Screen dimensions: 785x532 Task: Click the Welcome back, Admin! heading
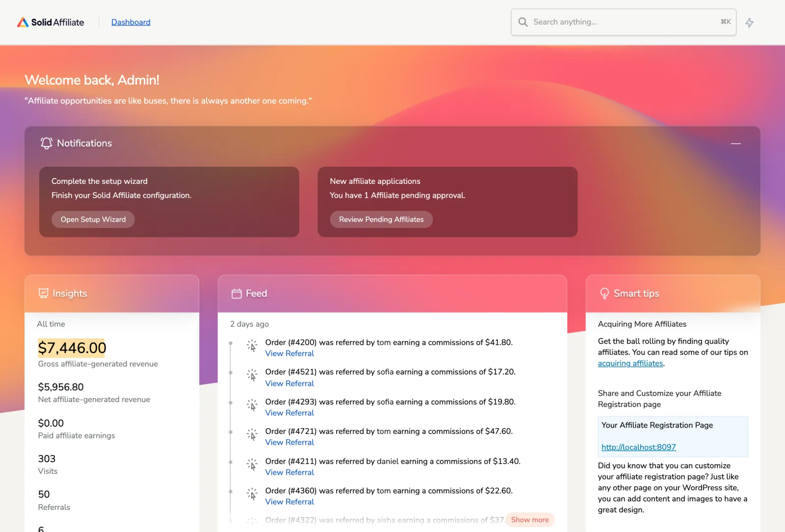92,80
